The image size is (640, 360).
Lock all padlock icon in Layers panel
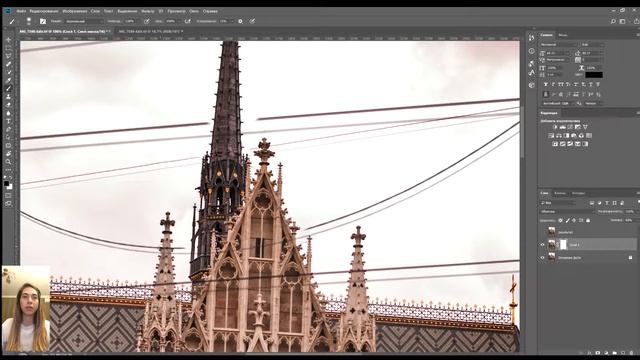coord(588,220)
